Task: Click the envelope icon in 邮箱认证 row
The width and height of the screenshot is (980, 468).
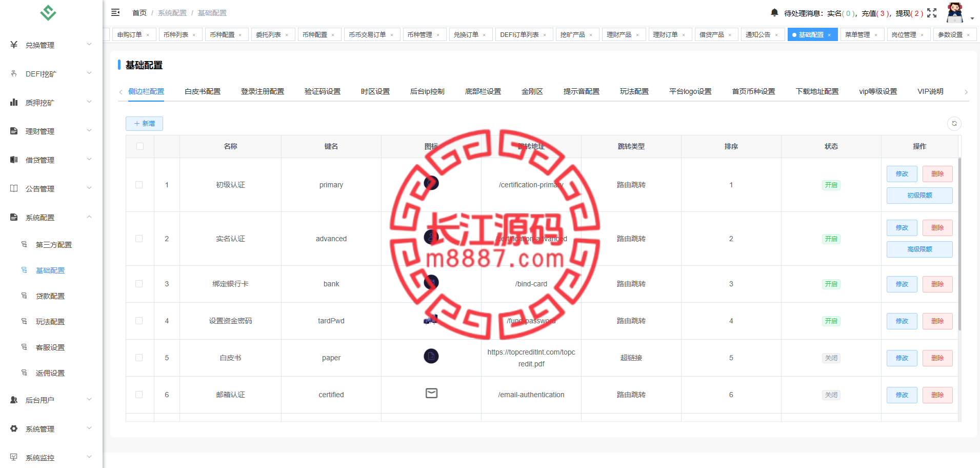Action: coord(431,394)
